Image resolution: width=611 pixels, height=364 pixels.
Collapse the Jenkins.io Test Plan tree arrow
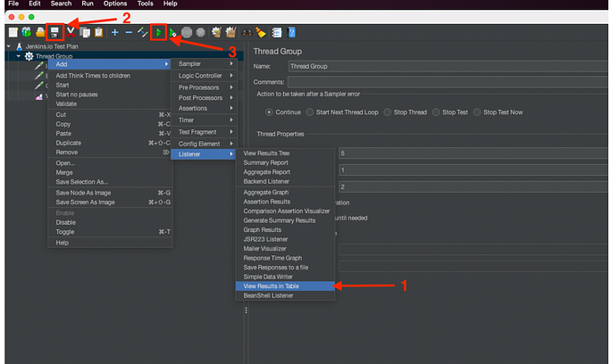(x=9, y=45)
